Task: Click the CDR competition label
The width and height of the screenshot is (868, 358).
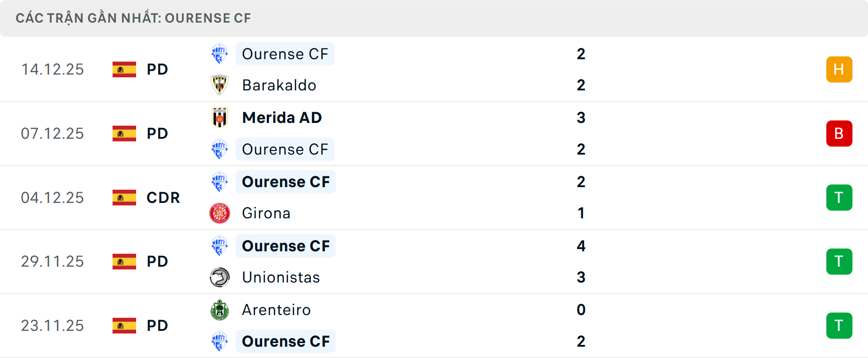Action: pos(163,198)
